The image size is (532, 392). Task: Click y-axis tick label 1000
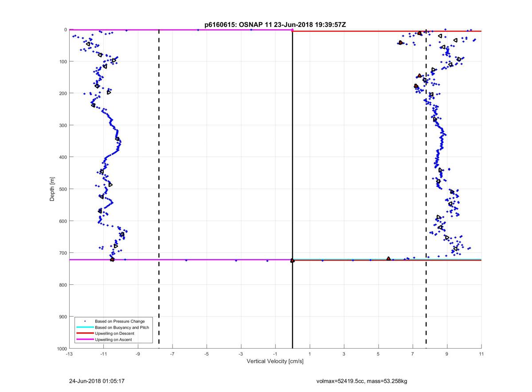62,349
